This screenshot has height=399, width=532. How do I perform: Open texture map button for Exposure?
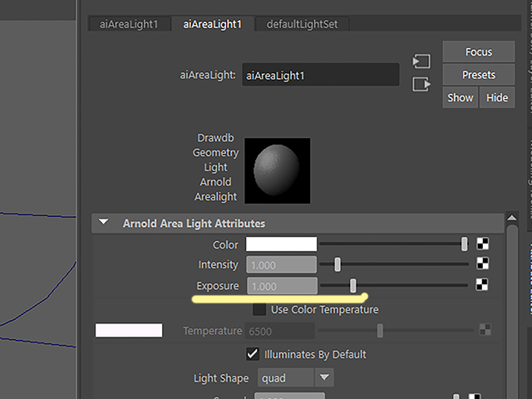coord(482,284)
